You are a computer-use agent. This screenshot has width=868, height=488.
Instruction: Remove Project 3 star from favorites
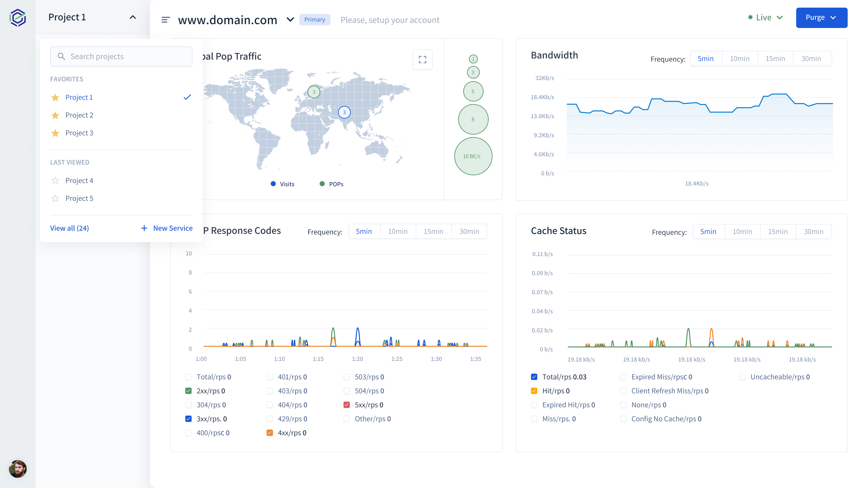point(55,133)
